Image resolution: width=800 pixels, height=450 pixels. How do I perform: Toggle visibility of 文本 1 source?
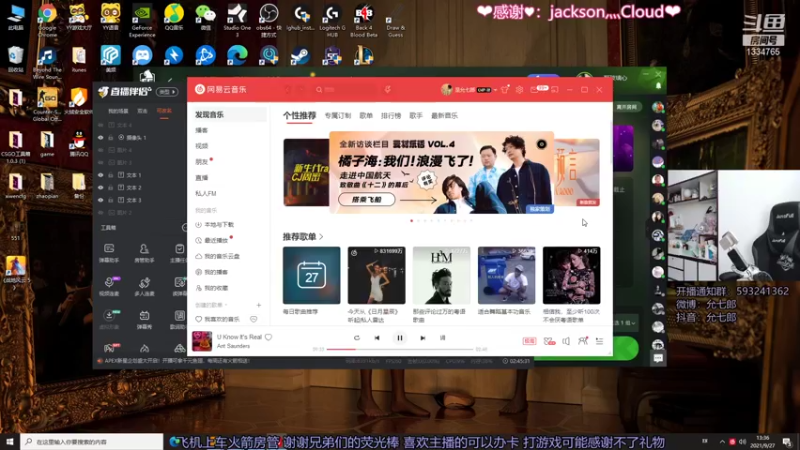pyautogui.click(x=101, y=175)
